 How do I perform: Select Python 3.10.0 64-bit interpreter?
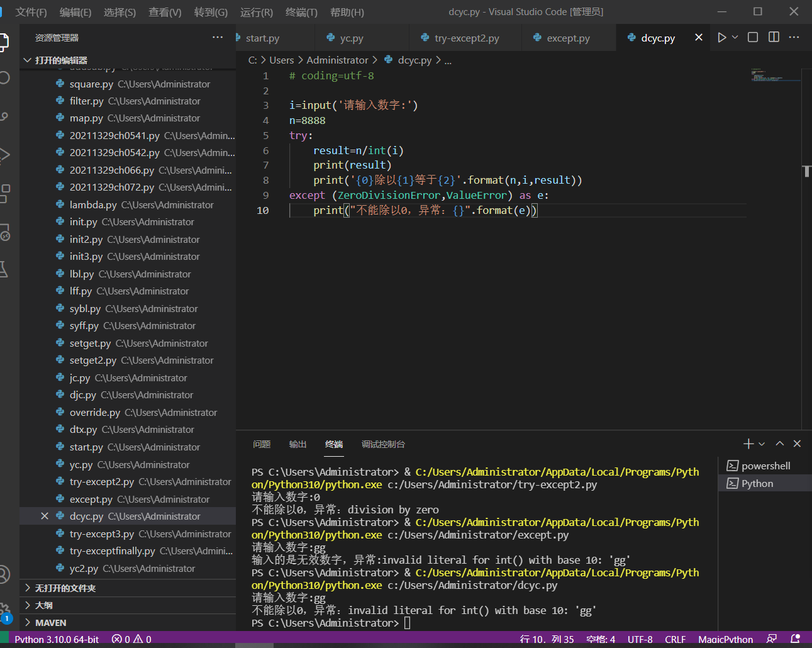click(x=57, y=639)
